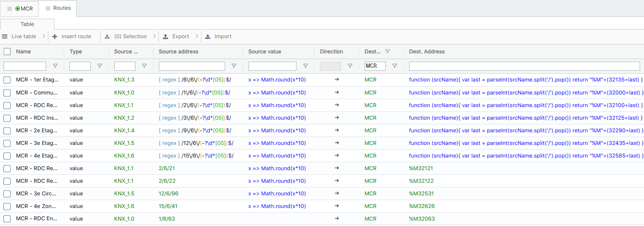Viewport: 644px width, 226px height.
Task: Click the filter icon under Type column
Action: tap(100, 66)
